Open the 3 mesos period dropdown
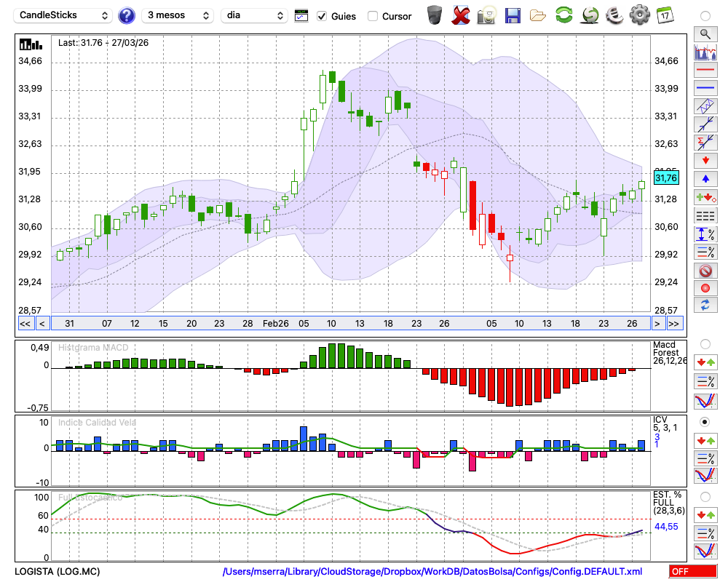728x582 pixels. tap(178, 15)
